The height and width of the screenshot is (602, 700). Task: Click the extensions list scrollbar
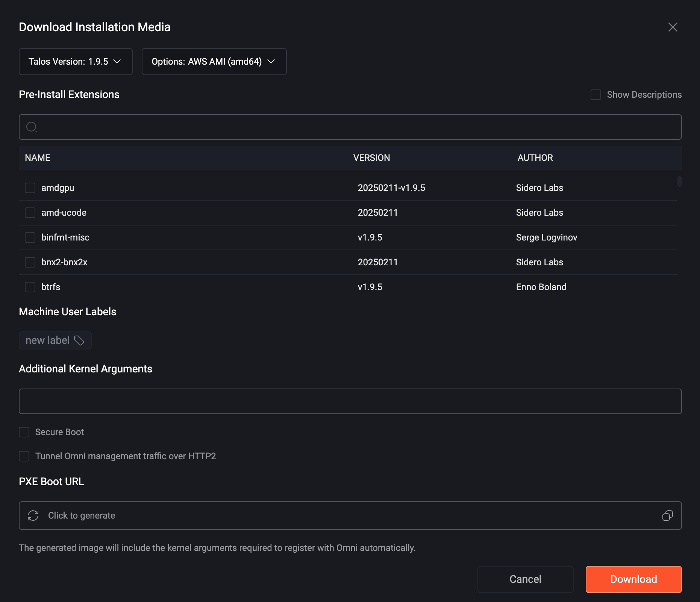[679, 181]
